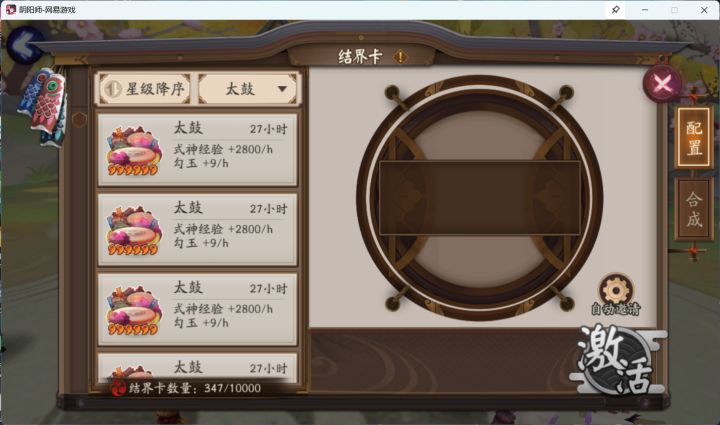This screenshot has width=720, height=425.
Task: Click the back arrow icon
Action: [25, 45]
